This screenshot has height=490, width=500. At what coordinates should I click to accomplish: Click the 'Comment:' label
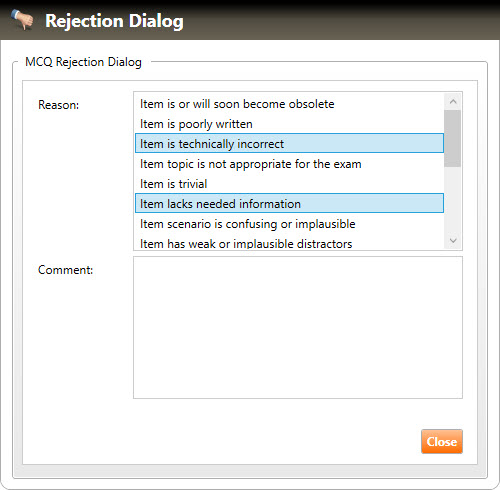pos(65,270)
